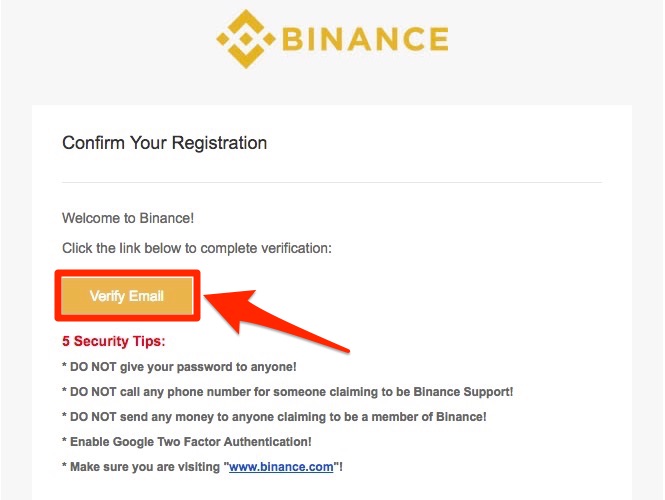Click the red highlight border around Verify Email
665x500 pixels.
point(127,273)
